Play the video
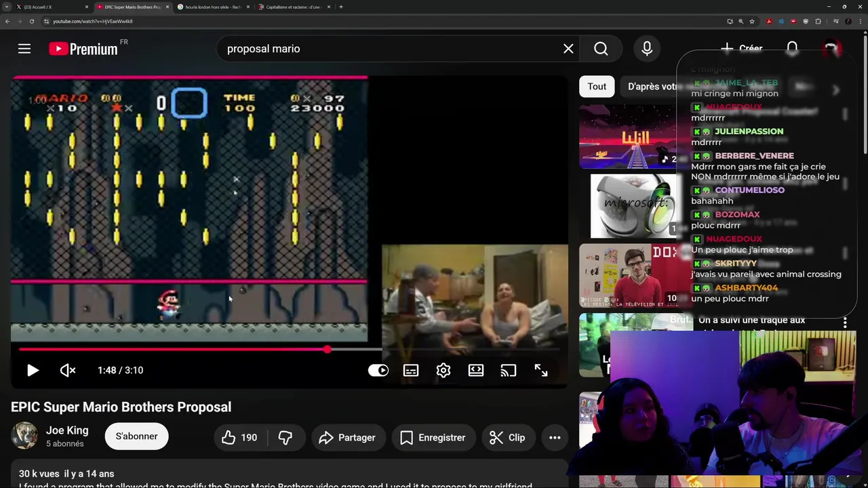This screenshot has width=868, height=488. pyautogui.click(x=33, y=370)
